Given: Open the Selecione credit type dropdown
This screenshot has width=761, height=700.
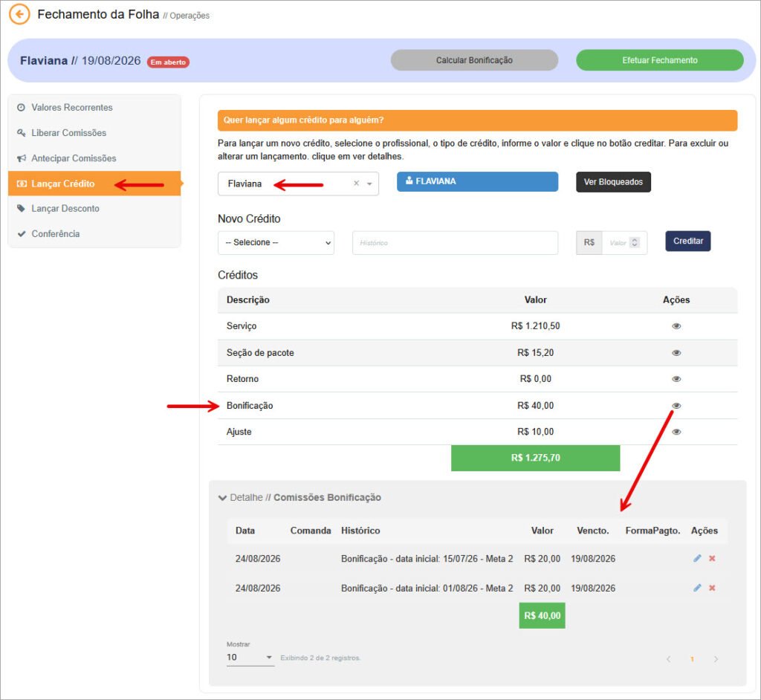Looking at the screenshot, I should pos(276,242).
